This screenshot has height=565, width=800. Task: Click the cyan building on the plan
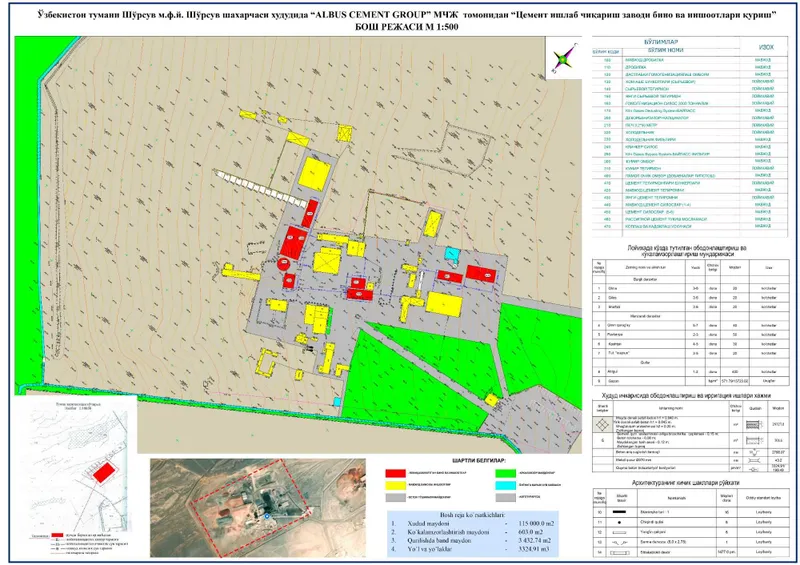click(452, 253)
